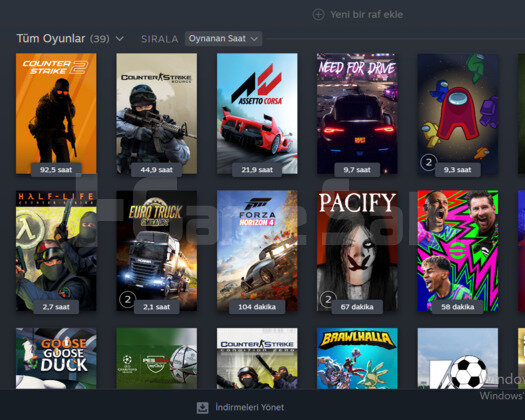Click the (39) game count text

(99, 39)
